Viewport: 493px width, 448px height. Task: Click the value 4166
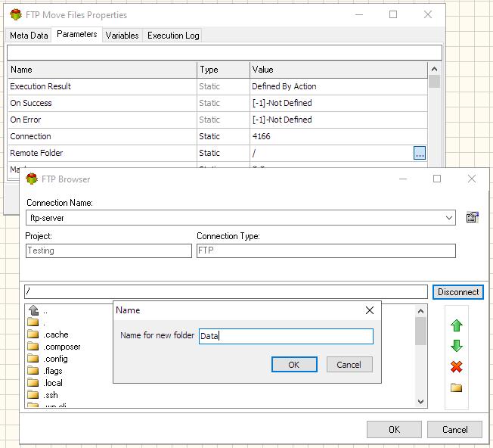point(262,136)
